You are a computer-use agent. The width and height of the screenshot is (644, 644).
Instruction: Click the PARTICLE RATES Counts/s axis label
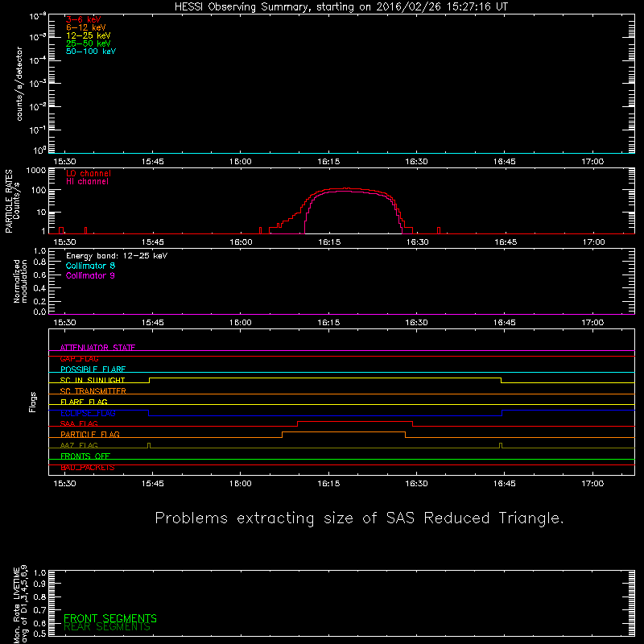coord(12,200)
